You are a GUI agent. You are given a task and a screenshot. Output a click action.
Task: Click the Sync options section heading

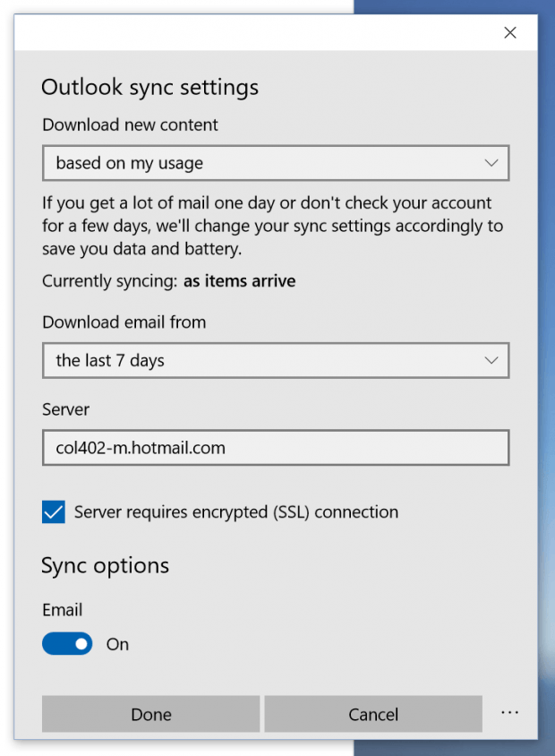tap(105, 565)
